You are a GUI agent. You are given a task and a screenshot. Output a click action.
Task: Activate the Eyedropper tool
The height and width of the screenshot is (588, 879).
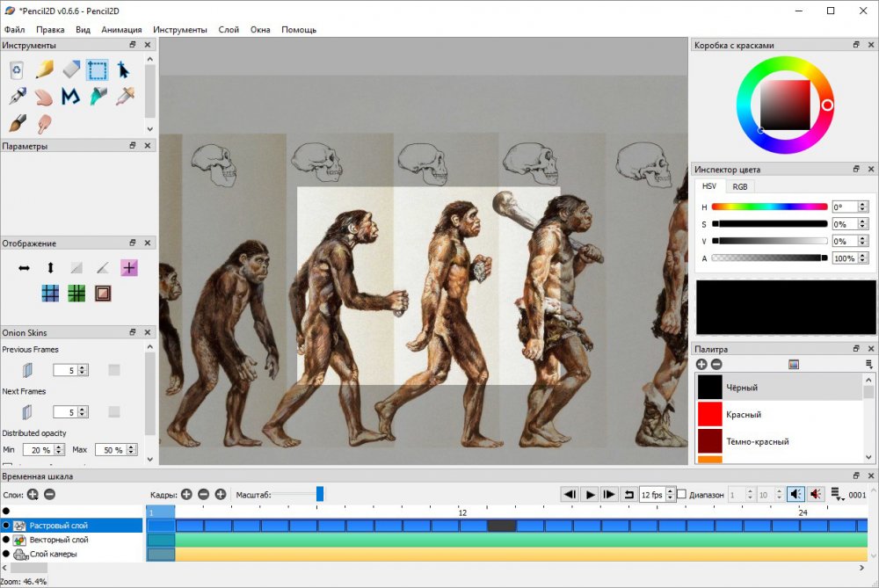[x=125, y=97]
